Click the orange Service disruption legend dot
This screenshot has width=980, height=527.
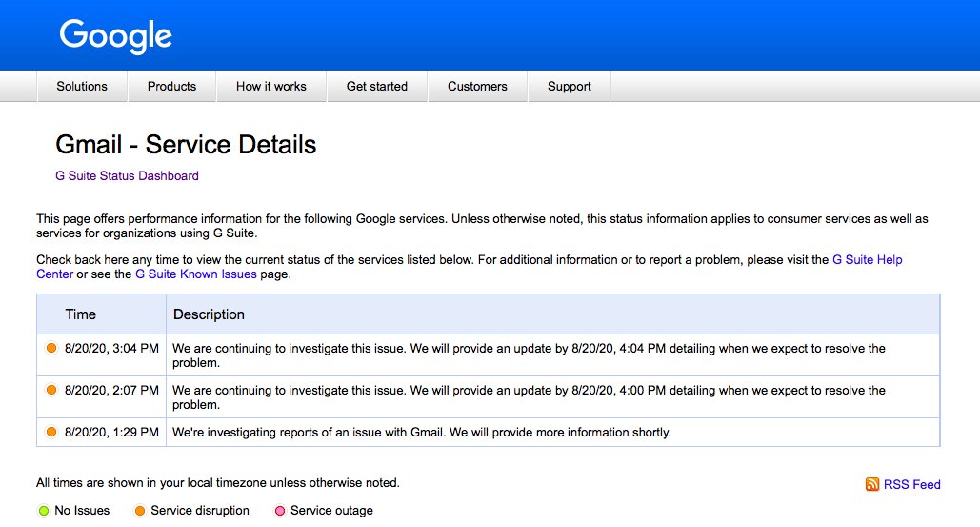point(140,511)
